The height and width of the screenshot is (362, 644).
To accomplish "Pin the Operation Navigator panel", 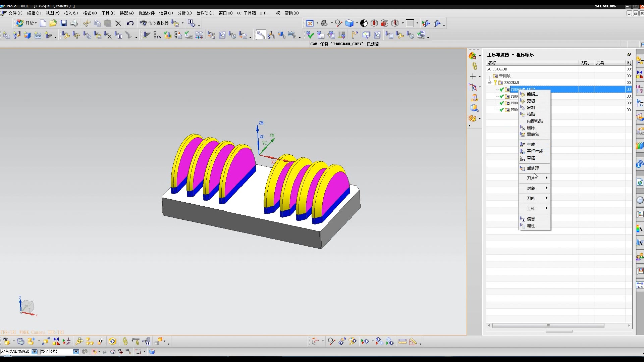I will pyautogui.click(x=629, y=55).
